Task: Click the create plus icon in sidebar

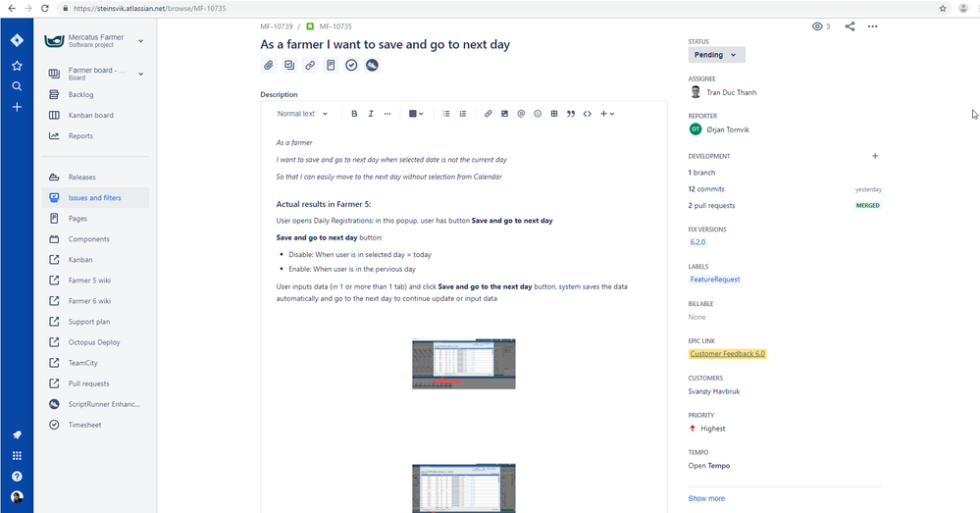Action: 17,107
